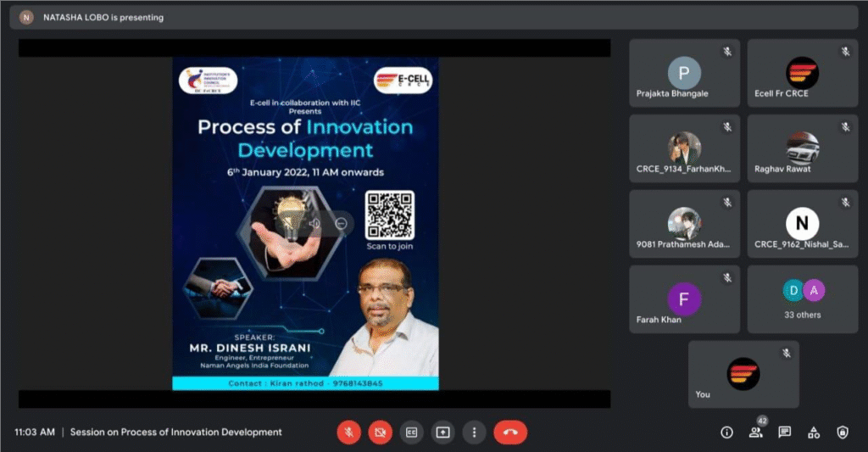
Task: Open the activities shapes icon
Action: tap(814, 432)
